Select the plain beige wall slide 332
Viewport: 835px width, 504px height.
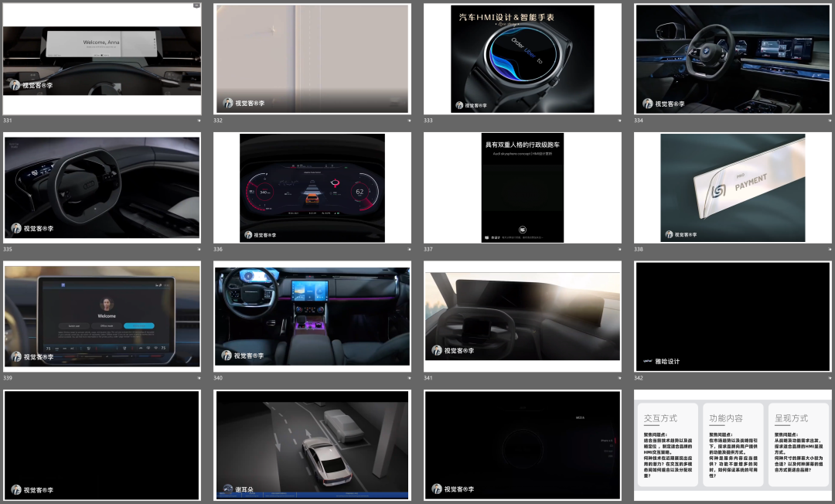pyautogui.click(x=312, y=60)
